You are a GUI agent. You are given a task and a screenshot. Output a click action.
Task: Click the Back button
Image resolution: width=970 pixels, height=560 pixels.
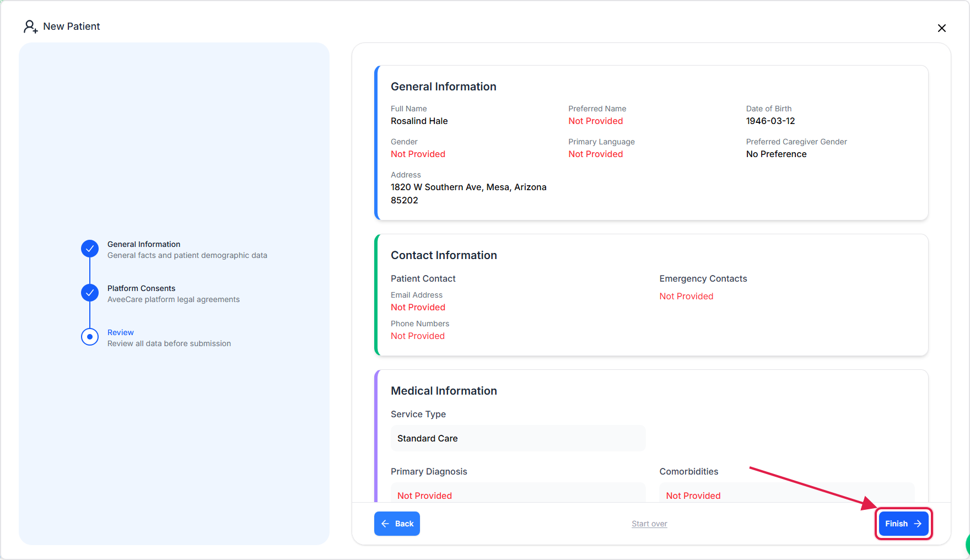pyautogui.click(x=397, y=524)
